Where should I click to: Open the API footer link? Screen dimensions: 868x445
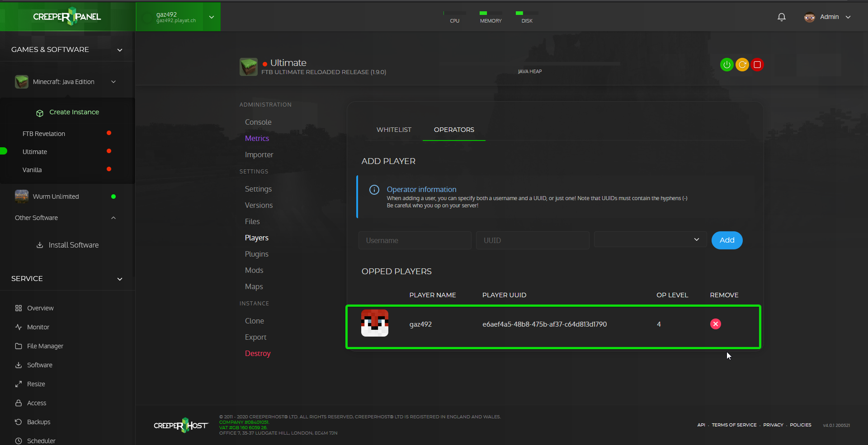tap(701, 425)
